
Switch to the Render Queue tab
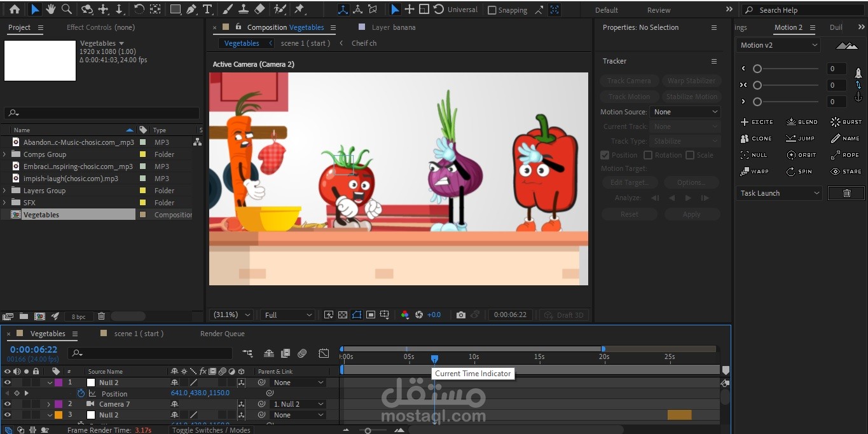click(222, 334)
